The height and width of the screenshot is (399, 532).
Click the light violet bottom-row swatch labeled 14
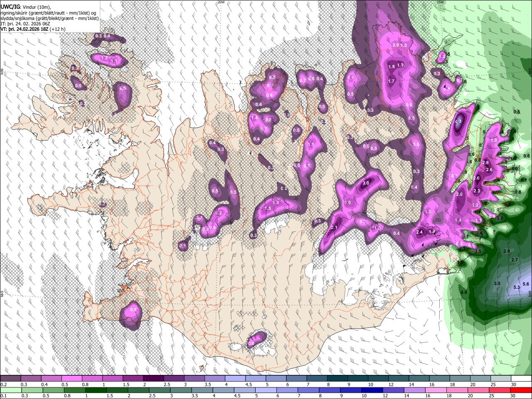click(x=414, y=390)
